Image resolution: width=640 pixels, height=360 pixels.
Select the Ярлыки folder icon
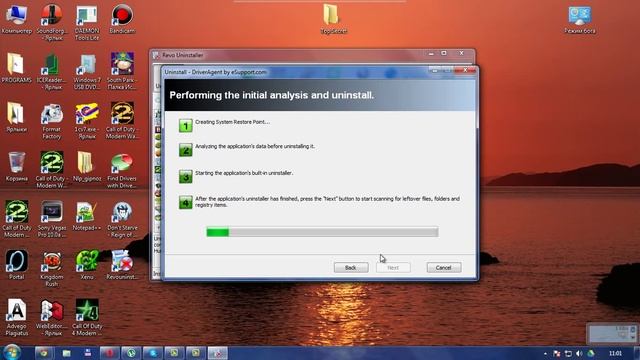16,118
